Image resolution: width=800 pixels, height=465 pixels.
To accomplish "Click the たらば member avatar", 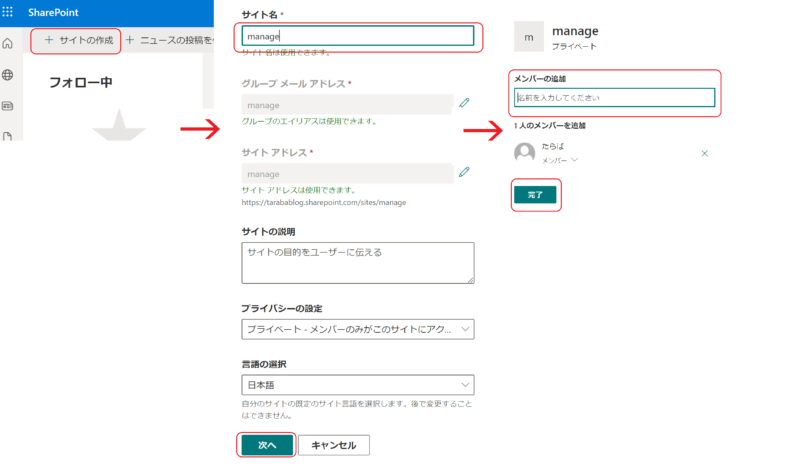I will pos(524,153).
